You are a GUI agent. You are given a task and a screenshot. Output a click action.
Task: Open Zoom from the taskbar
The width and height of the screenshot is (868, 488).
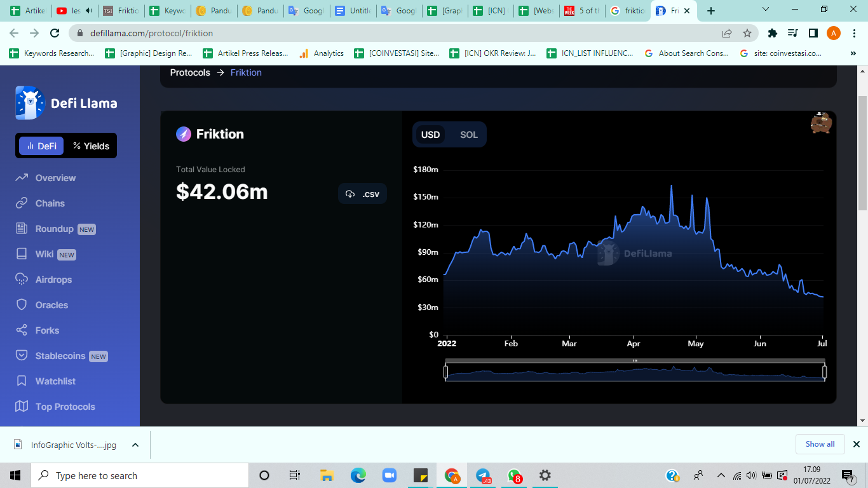tap(389, 475)
